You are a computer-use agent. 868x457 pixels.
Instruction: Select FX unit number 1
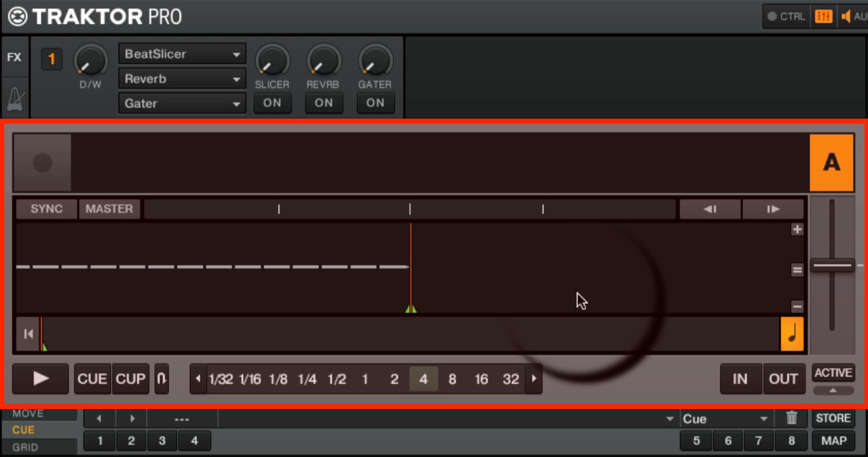coord(51,60)
